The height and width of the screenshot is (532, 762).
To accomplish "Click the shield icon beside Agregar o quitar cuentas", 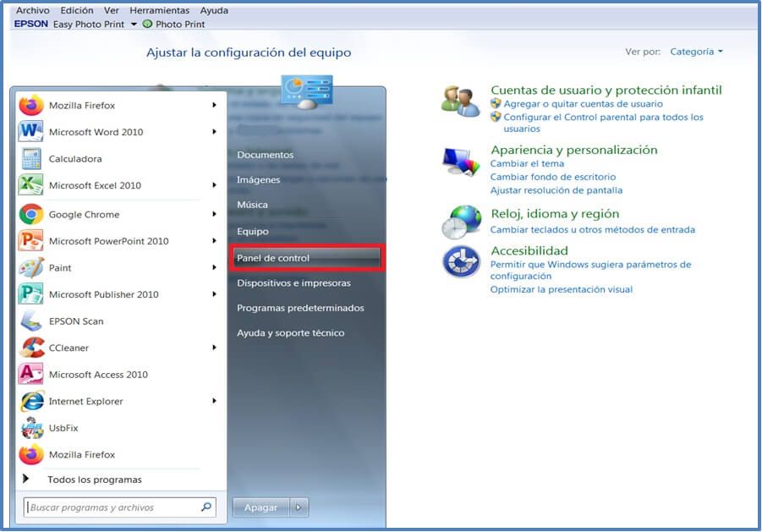I will pos(496,103).
